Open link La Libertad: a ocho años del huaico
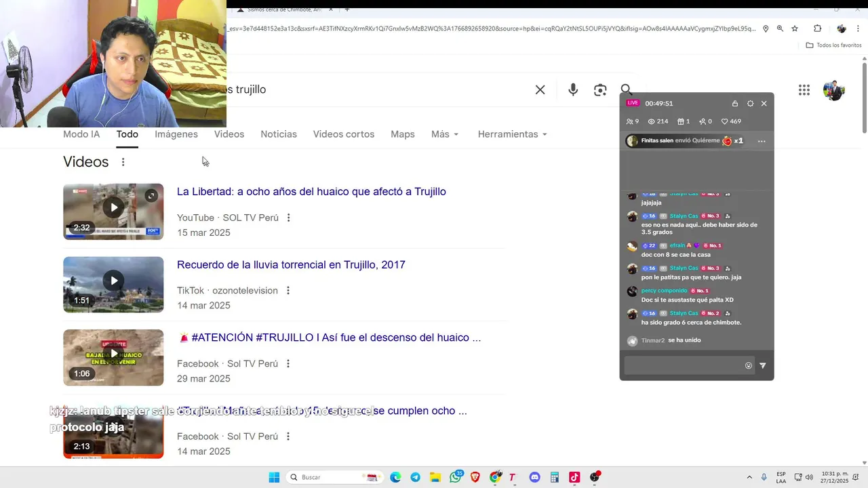The image size is (868, 488). point(311,192)
